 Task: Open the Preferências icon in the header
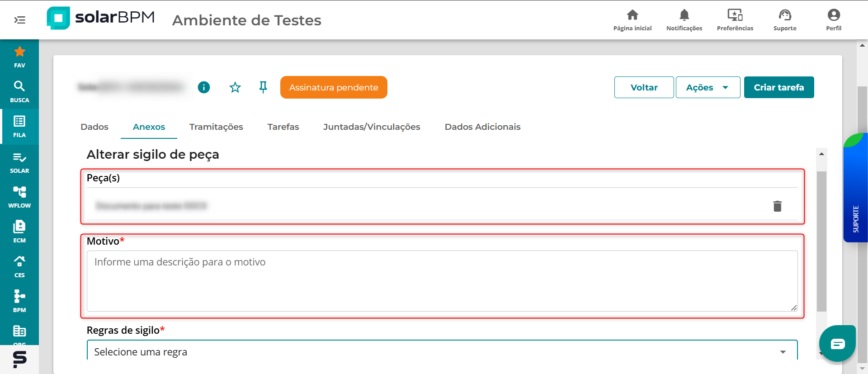[x=735, y=20]
